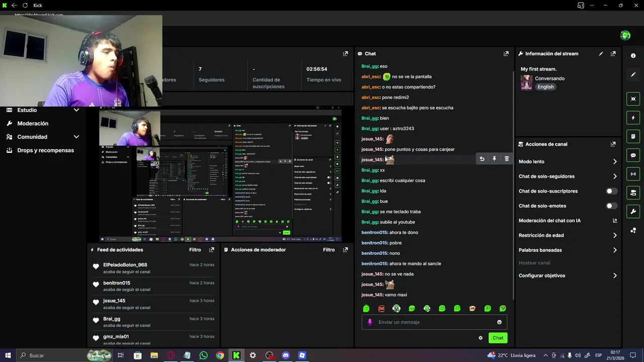Click username abri_esc in 'pone redimi2' message
This screenshot has height=362, width=644.
coord(371,98)
